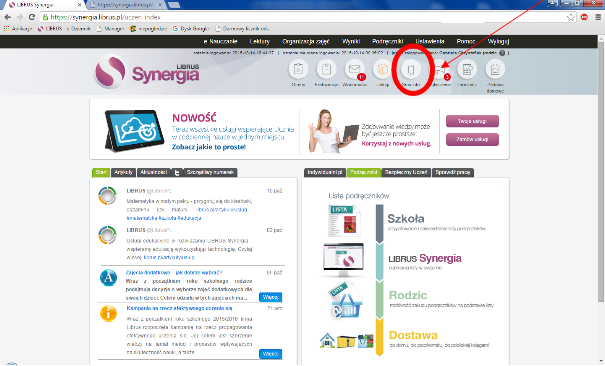This screenshot has height=366, width=605.
Task: Bookmark page with the star icon
Action: (x=571, y=17)
